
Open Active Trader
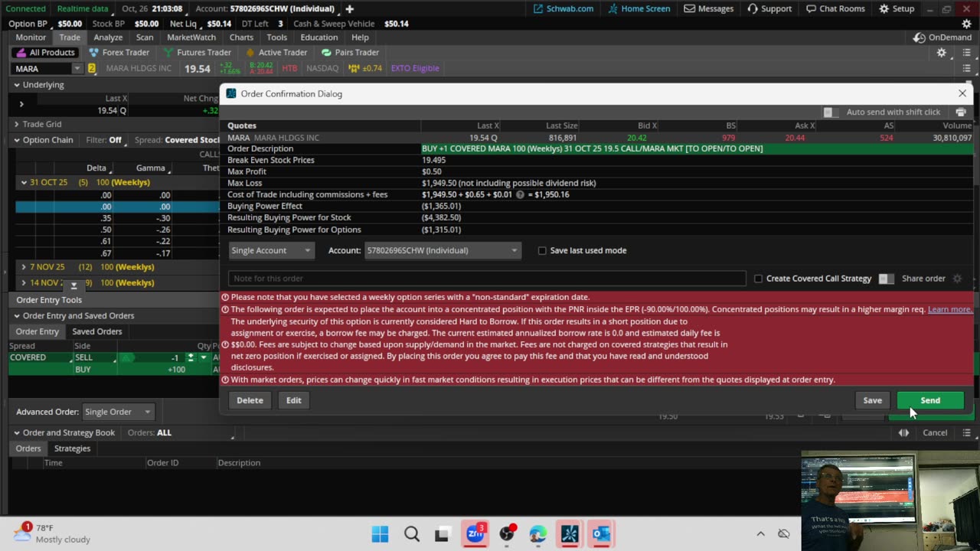point(275,52)
